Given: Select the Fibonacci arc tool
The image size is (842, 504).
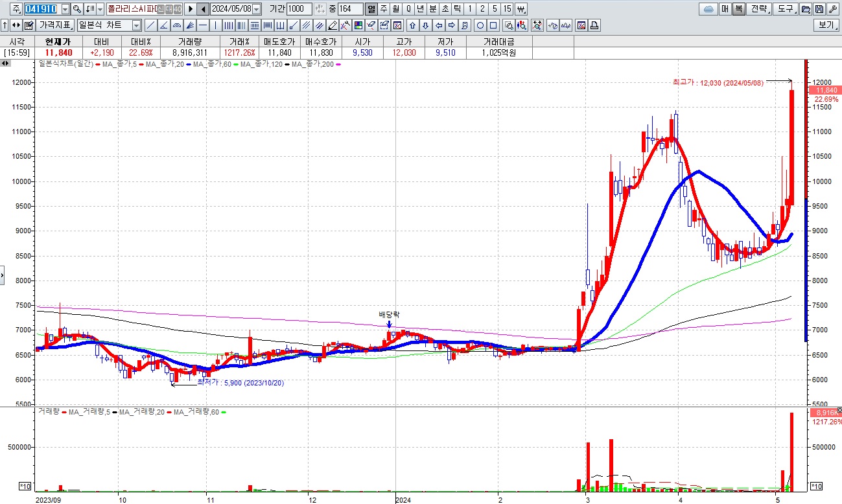Looking at the screenshot, I should pyautogui.click(x=177, y=25).
